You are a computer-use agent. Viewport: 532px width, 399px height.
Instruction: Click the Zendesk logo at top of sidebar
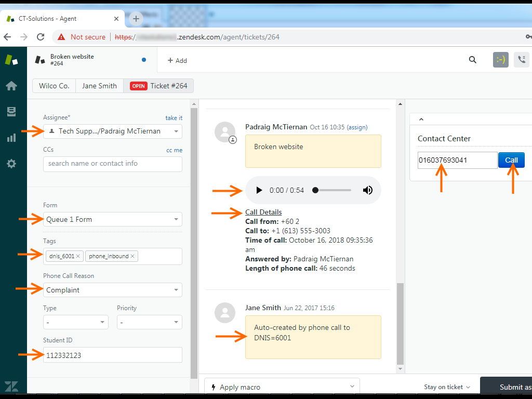(11, 60)
